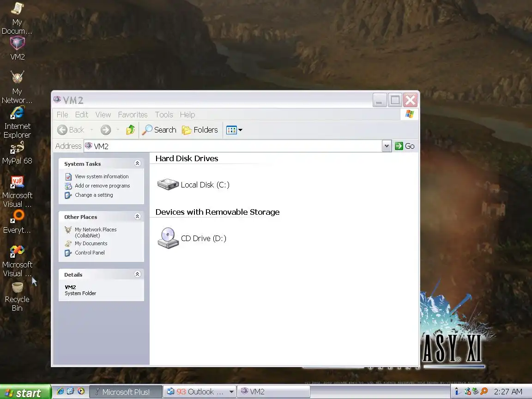The image size is (532, 399).
Task: Click VM2 window title bar icon
Action: tap(57, 99)
